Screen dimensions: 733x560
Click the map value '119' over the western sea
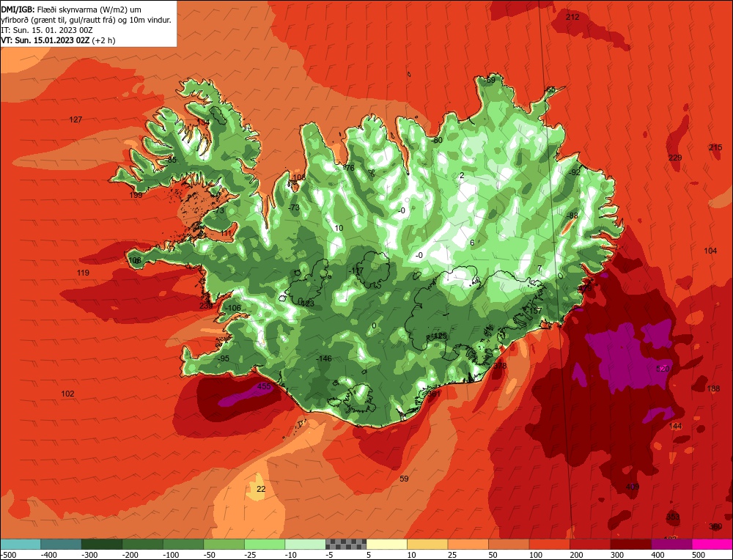pos(84,273)
